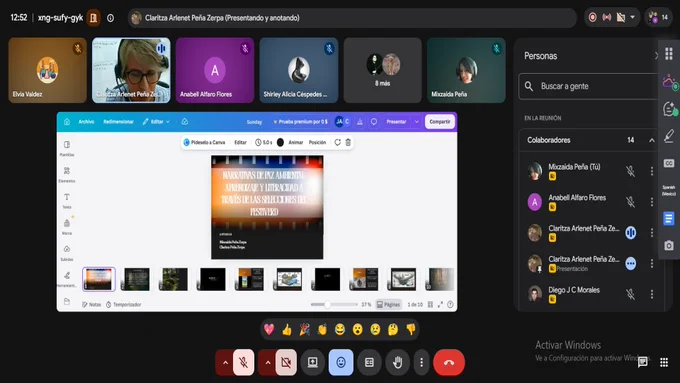Open options for Claritza Presentación entry
680x383 pixels.
click(x=652, y=264)
